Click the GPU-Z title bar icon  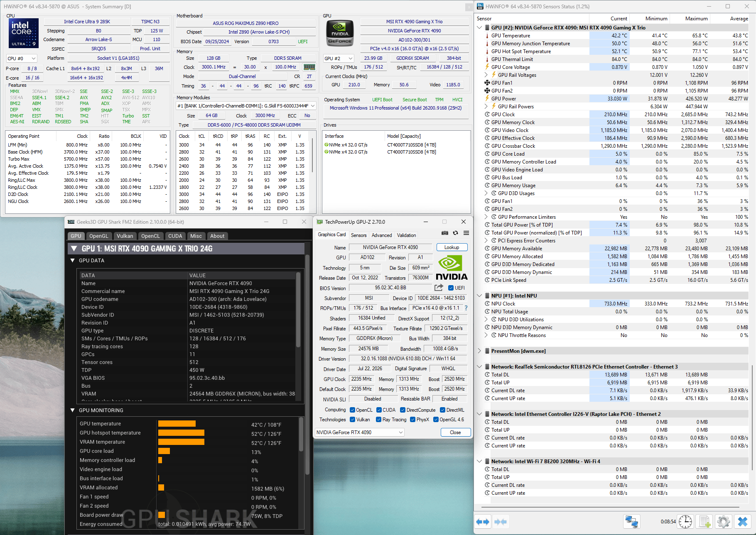point(319,222)
